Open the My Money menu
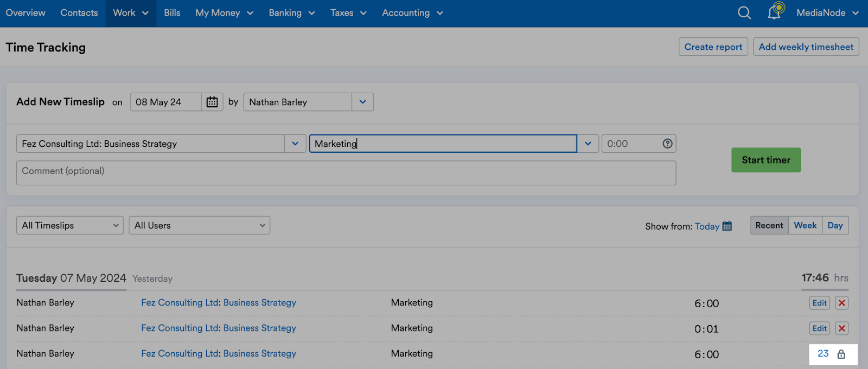 (x=224, y=13)
